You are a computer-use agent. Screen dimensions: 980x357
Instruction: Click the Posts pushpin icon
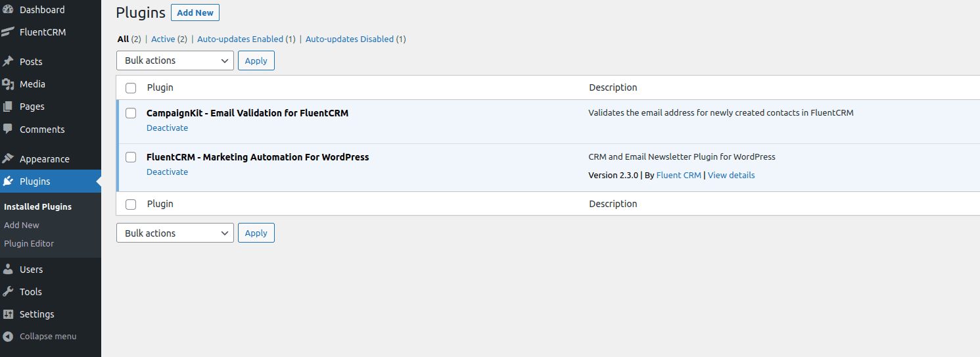point(8,62)
